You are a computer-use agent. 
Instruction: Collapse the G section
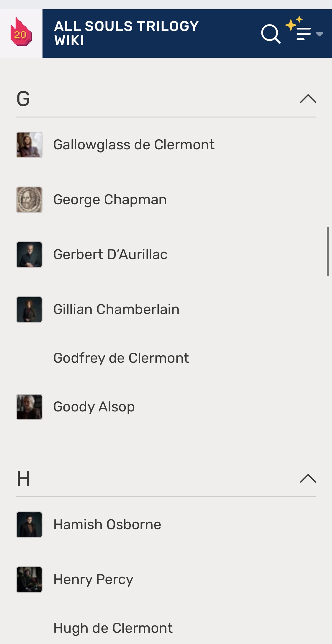coord(308,99)
